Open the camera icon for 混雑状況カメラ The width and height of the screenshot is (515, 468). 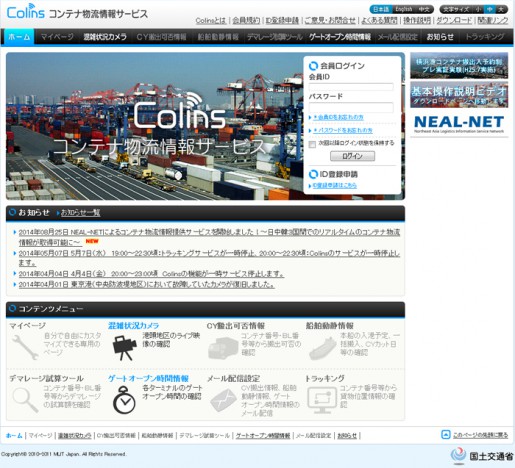pyautogui.click(x=125, y=348)
